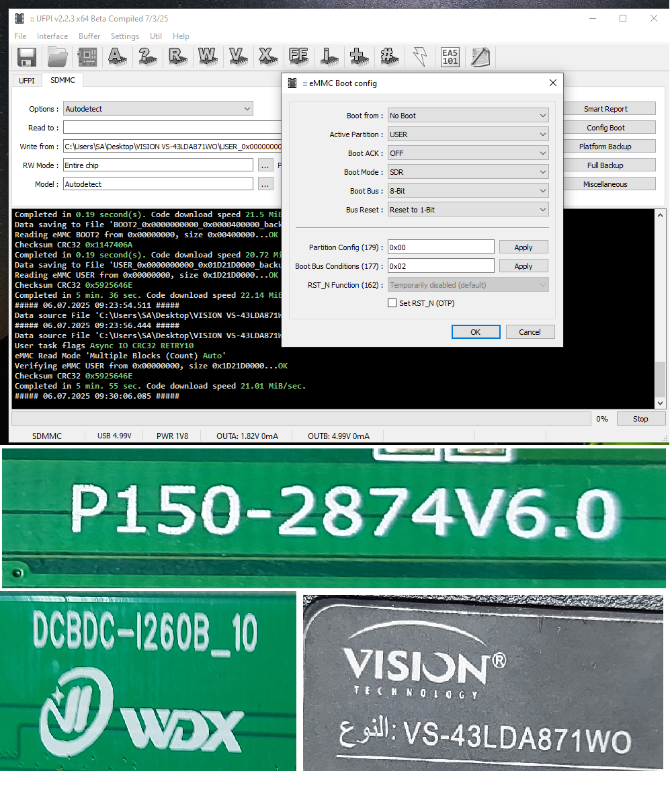Click the log scrollbar down arrow
The height and width of the screenshot is (796, 672).
pyautogui.click(x=660, y=403)
